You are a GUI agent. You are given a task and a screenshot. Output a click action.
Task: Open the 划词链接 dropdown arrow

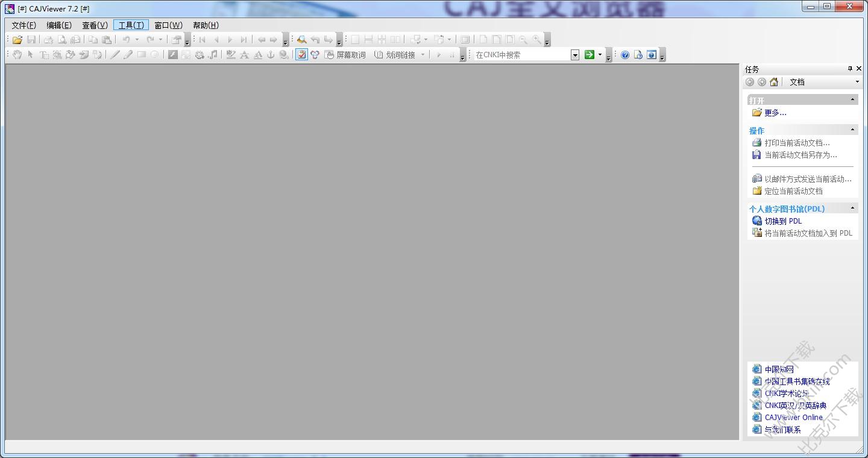[x=423, y=55]
